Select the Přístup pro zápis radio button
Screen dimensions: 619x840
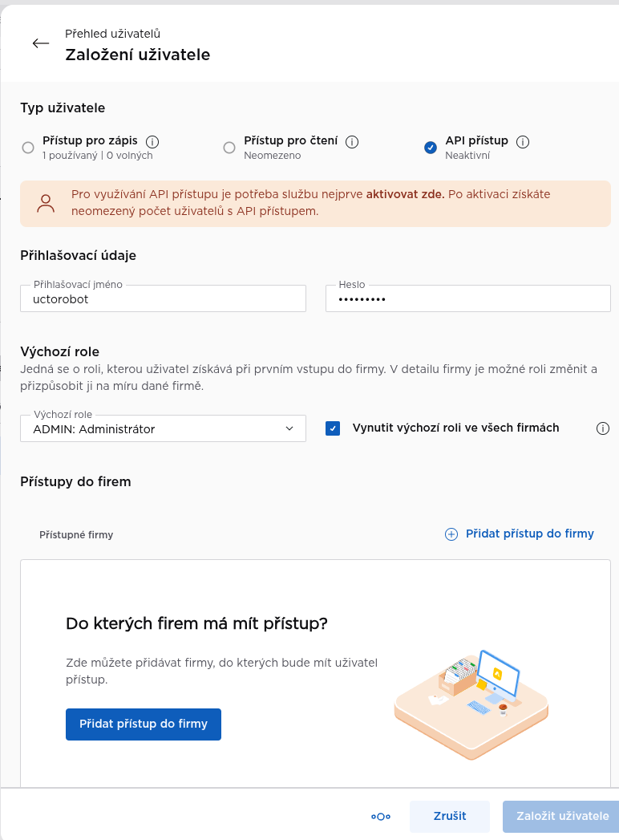(x=28, y=148)
